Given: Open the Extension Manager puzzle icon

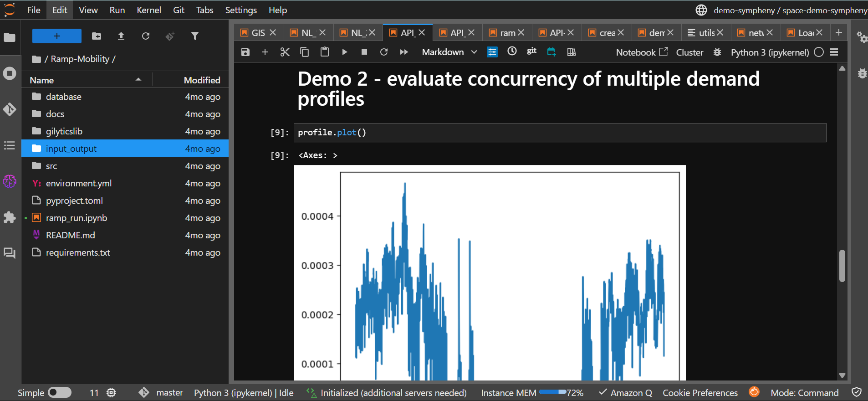Looking at the screenshot, I should tap(10, 217).
